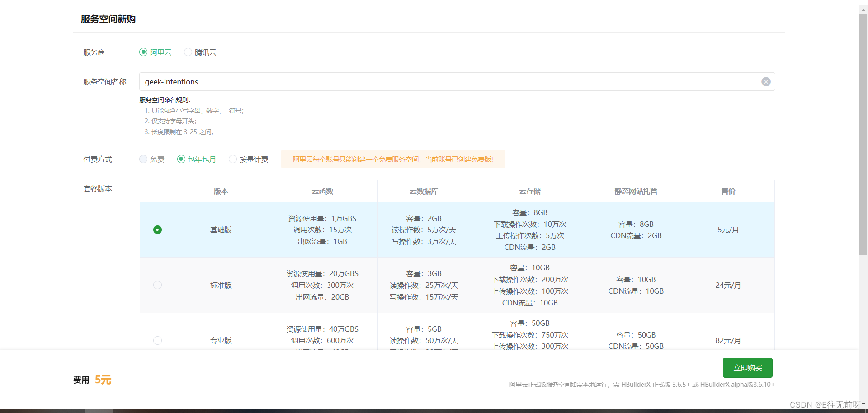The width and height of the screenshot is (868, 413).
Task: Click the 费用 5元 total amount
Action: [x=92, y=380]
